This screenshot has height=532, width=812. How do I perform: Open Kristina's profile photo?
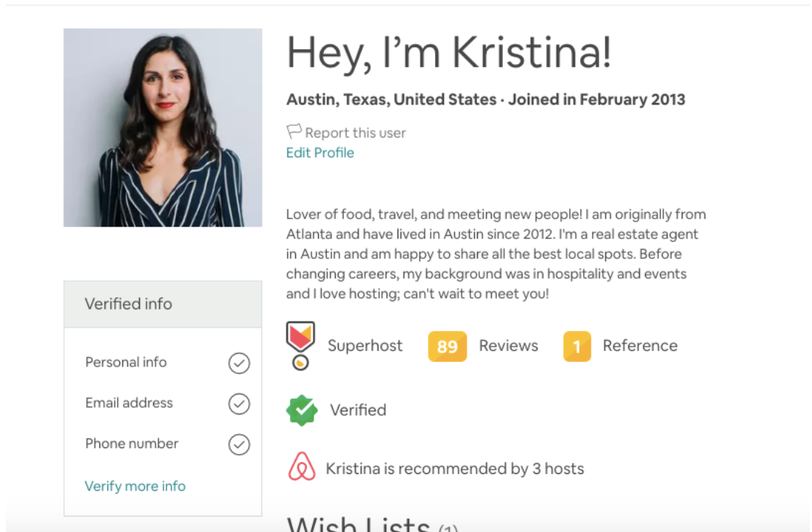(x=163, y=127)
